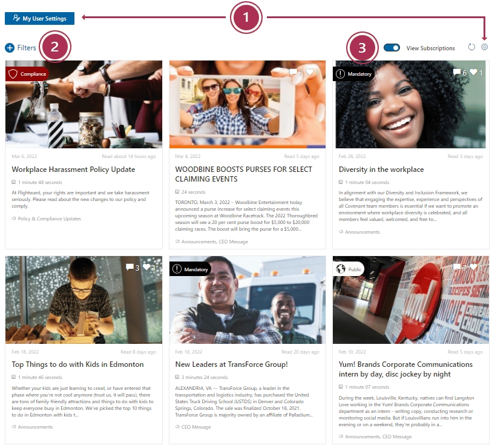Open Diversity in the workplace article

coord(381,170)
